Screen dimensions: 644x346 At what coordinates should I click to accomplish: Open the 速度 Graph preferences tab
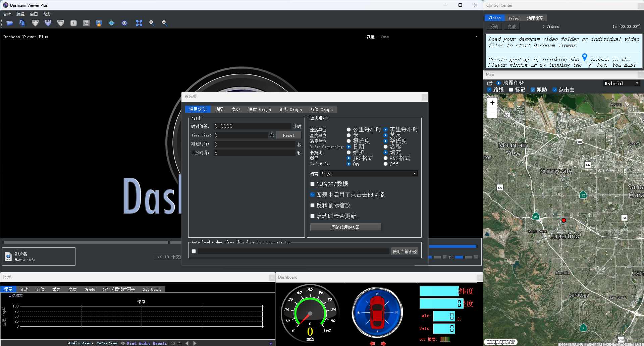pos(259,109)
